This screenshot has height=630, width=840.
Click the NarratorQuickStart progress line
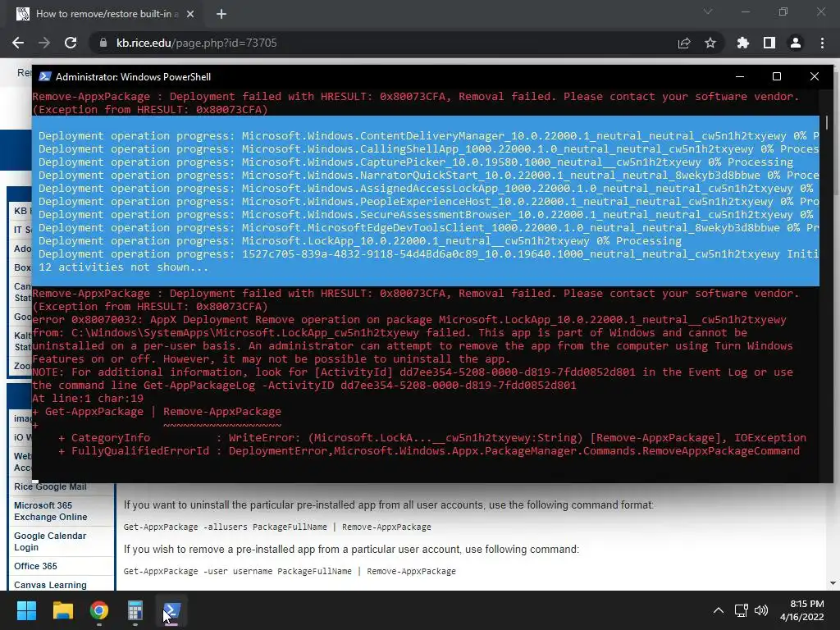pos(428,176)
